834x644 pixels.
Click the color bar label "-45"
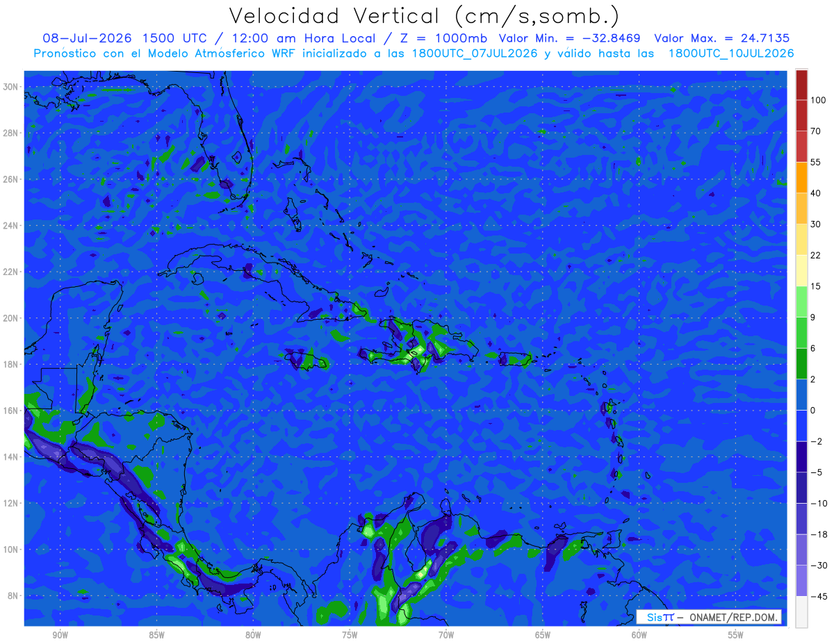click(818, 596)
